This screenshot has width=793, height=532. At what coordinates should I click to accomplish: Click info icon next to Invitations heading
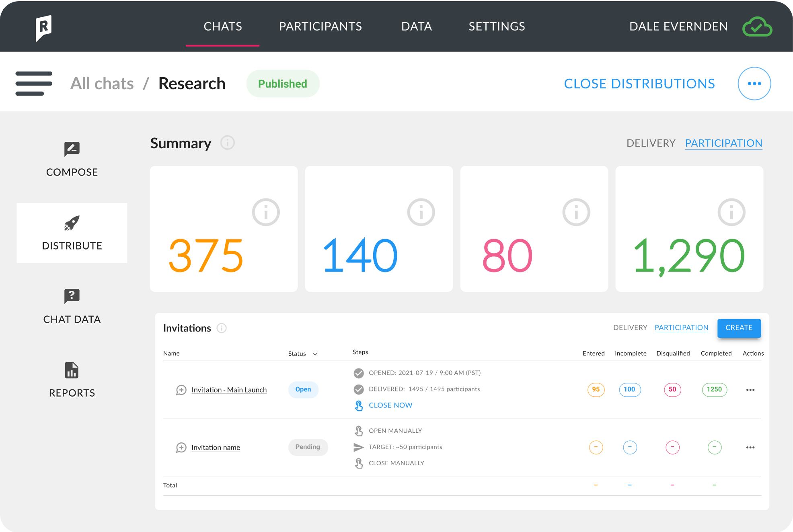pos(222,328)
